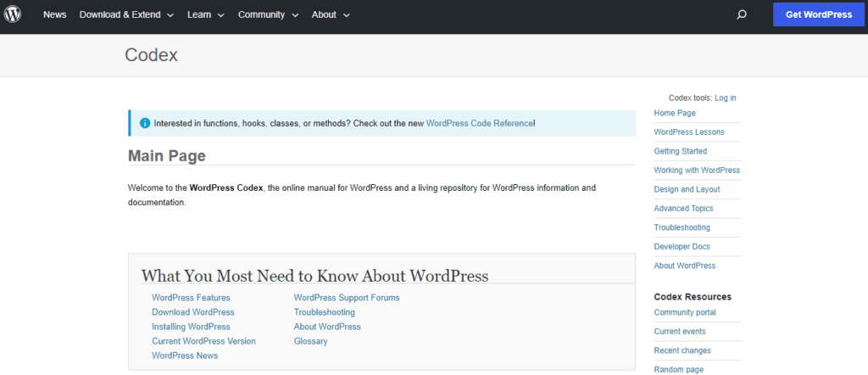The width and height of the screenshot is (868, 375).
Task: Click the blue info icon in notice
Action: (144, 123)
